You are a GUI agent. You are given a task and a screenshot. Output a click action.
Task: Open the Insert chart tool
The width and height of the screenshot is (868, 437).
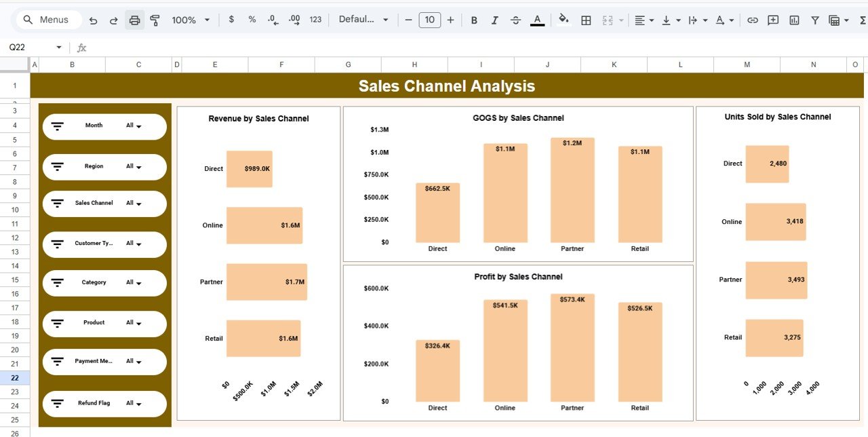pyautogui.click(x=794, y=20)
